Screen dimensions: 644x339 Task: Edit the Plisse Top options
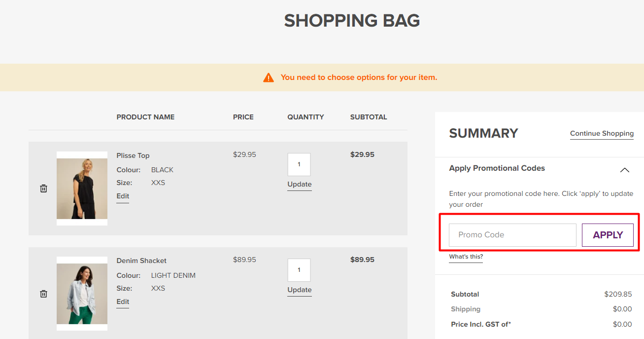(122, 196)
